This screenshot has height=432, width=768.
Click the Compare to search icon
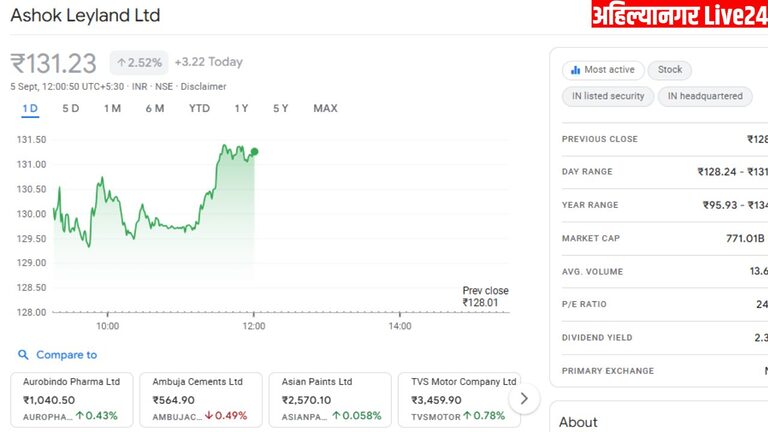click(x=23, y=355)
